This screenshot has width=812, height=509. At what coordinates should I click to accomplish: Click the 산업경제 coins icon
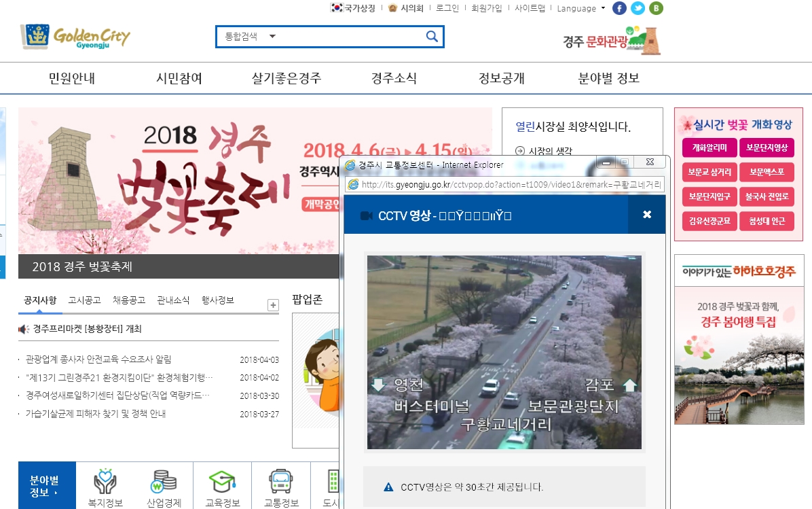tap(164, 481)
